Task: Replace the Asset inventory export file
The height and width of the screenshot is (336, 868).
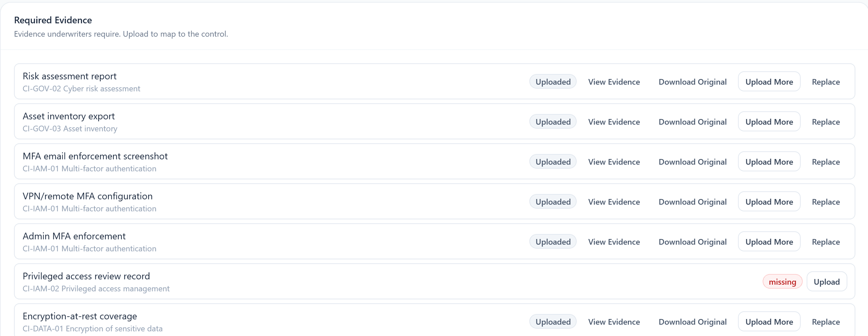Action: pyautogui.click(x=826, y=122)
